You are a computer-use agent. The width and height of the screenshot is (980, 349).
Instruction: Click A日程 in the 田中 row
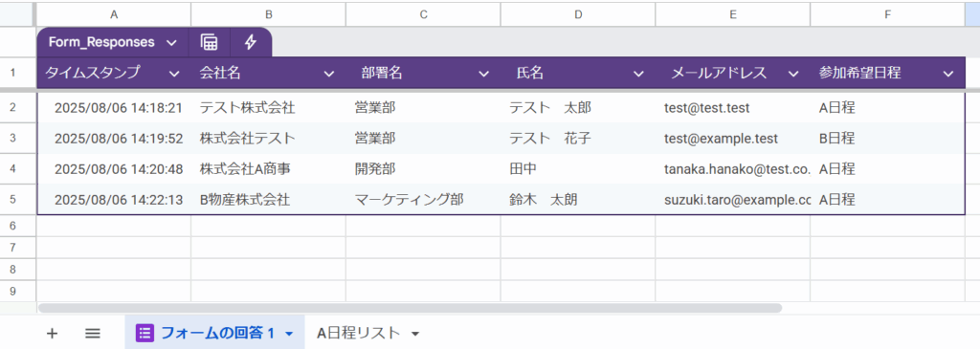coord(887,169)
